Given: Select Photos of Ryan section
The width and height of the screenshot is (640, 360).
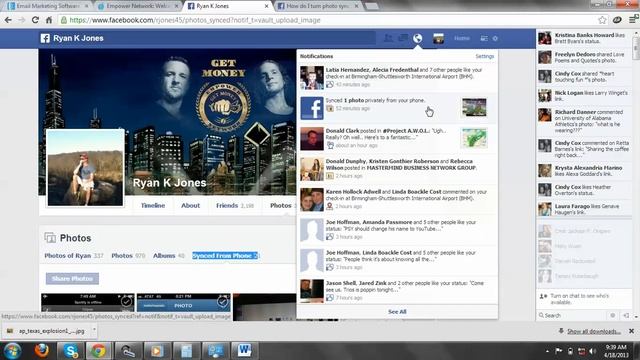Looking at the screenshot, I should pos(73,256).
